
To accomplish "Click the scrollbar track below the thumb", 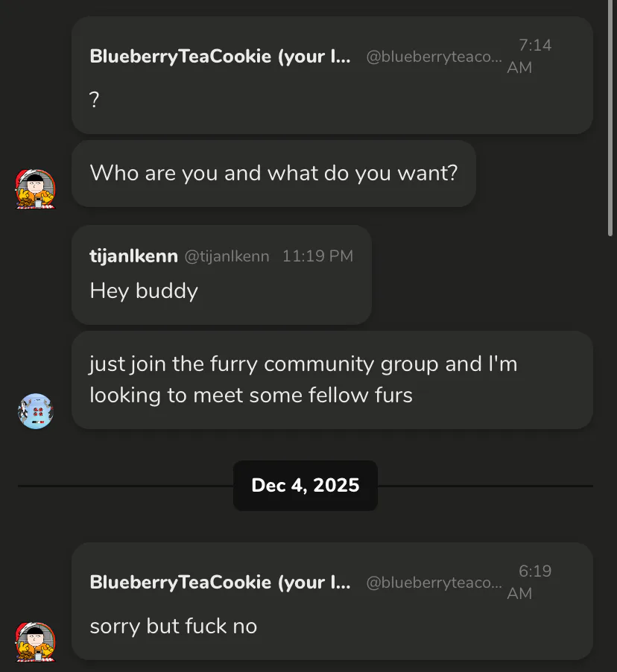I will click(x=611, y=447).
